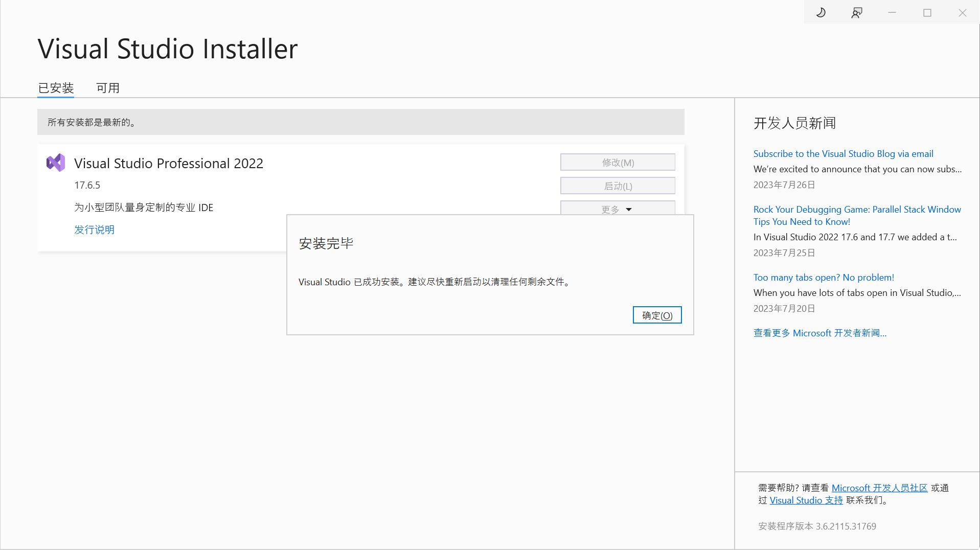The height and width of the screenshot is (550, 980).
Task: Click We're excited to announce news summary
Action: [x=857, y=169]
